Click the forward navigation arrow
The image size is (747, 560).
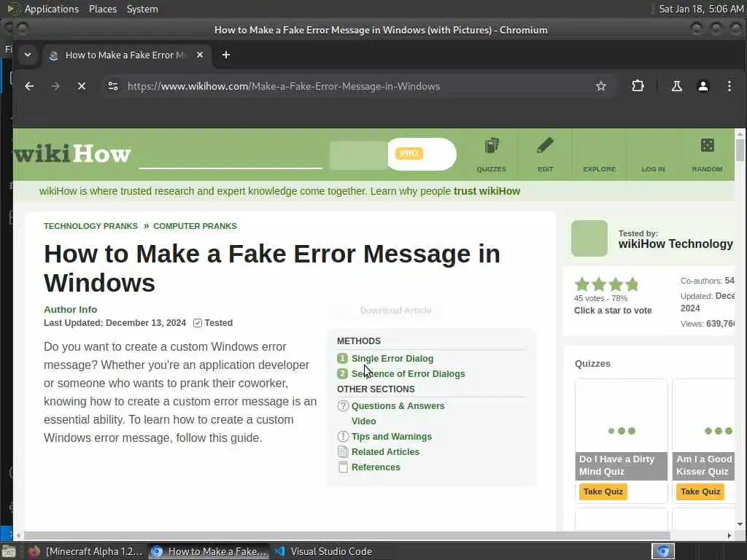point(55,86)
